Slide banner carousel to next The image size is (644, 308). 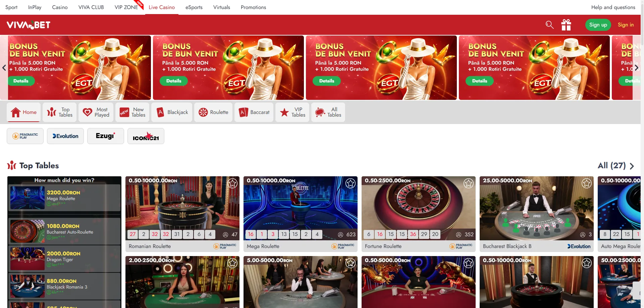[636, 68]
